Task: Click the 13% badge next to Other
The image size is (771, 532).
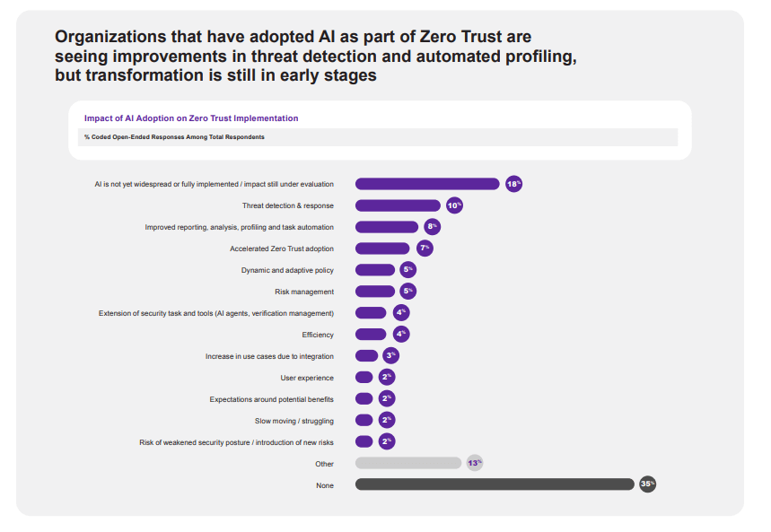Action: pyautogui.click(x=475, y=463)
